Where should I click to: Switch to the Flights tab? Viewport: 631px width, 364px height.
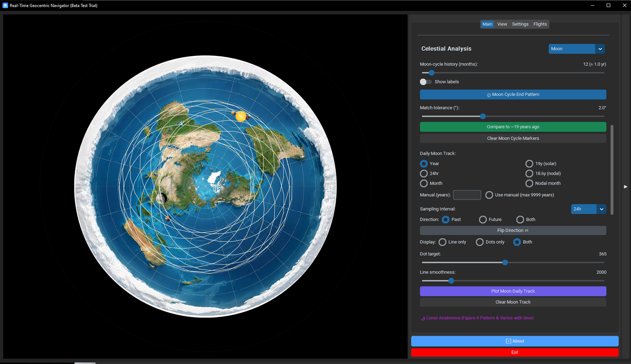540,24
